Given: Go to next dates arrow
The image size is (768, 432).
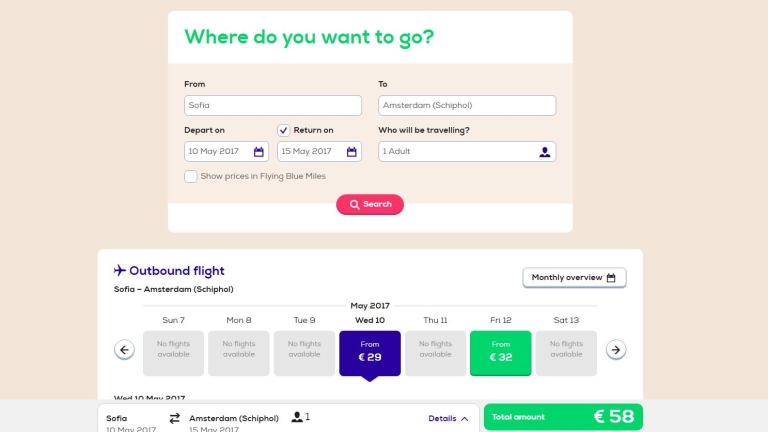Looking at the screenshot, I should tap(616, 350).
